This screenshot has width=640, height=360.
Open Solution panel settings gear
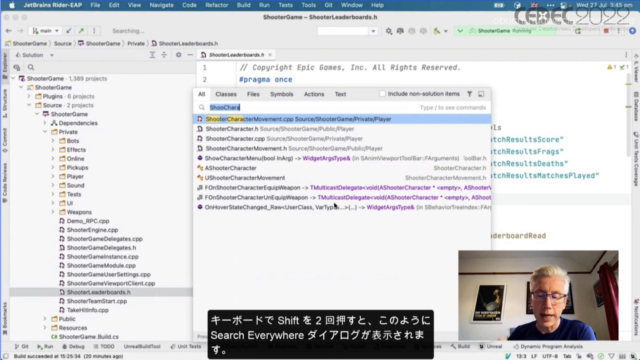click(x=178, y=55)
